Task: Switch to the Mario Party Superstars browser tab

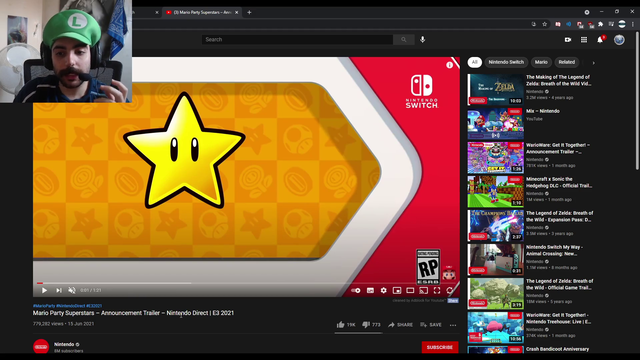Action: pyautogui.click(x=202, y=12)
